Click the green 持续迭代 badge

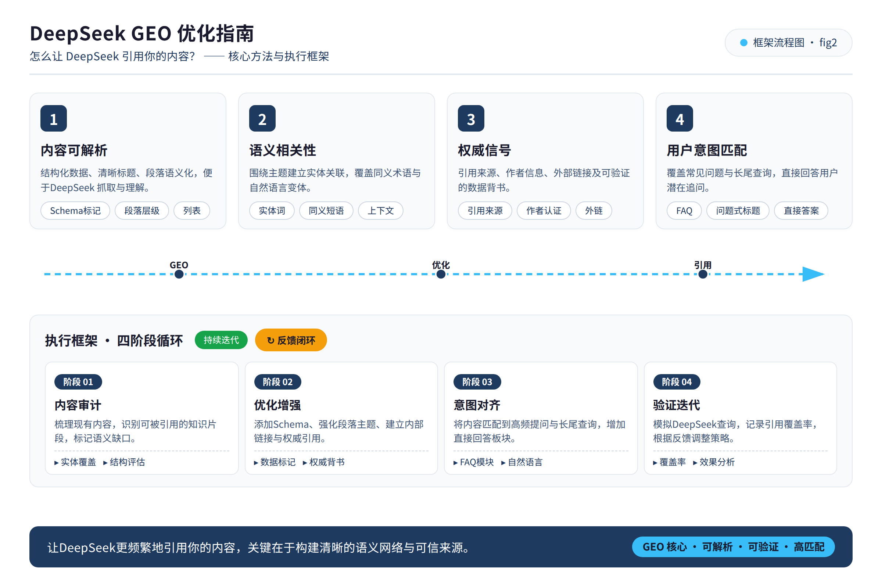[x=221, y=340]
